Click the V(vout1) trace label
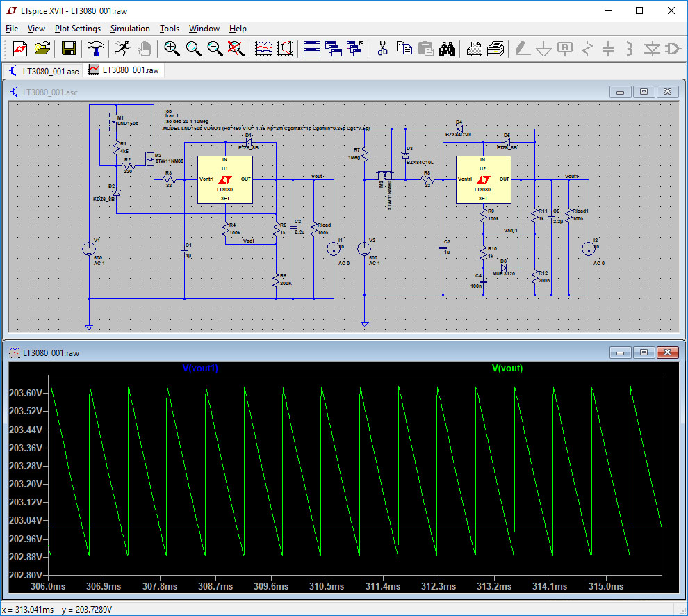 [x=200, y=368]
